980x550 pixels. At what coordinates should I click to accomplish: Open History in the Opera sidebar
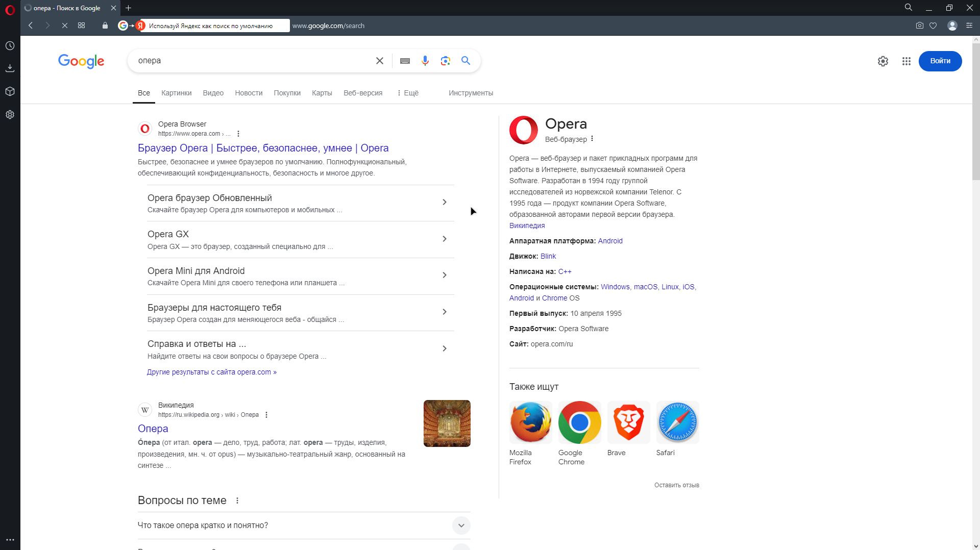10,46
